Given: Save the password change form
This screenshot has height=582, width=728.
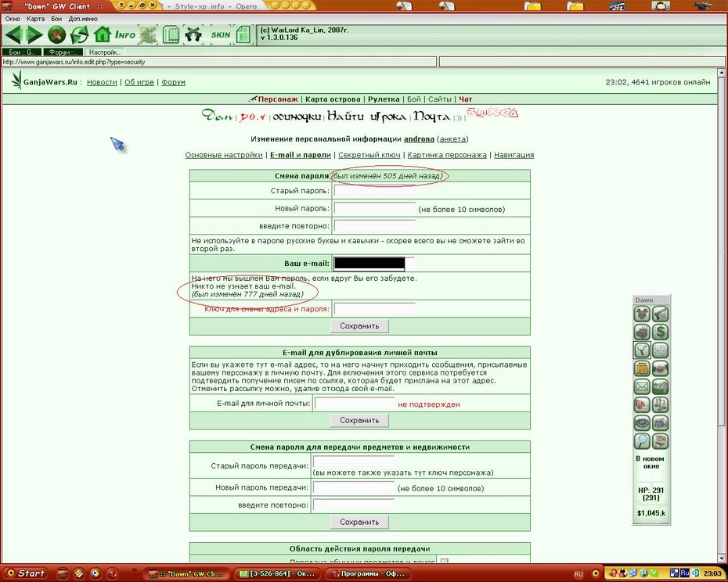Looking at the screenshot, I should 359,326.
